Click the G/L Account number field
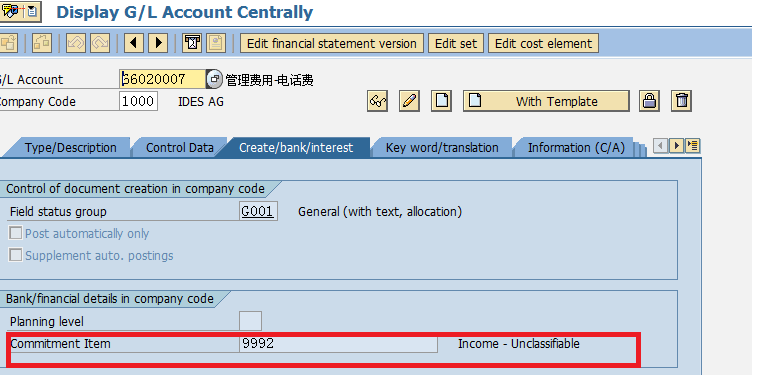Screen dimensions: 760x375 point(162,79)
